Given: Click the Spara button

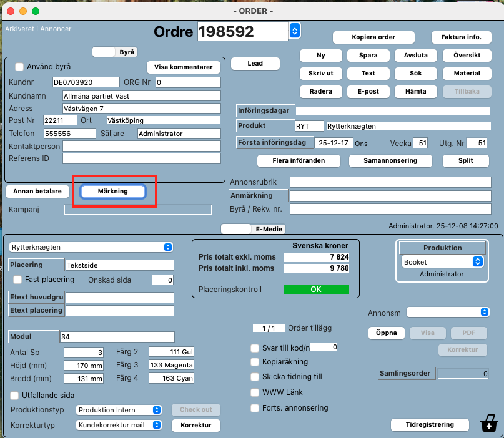Looking at the screenshot, I should [368, 55].
